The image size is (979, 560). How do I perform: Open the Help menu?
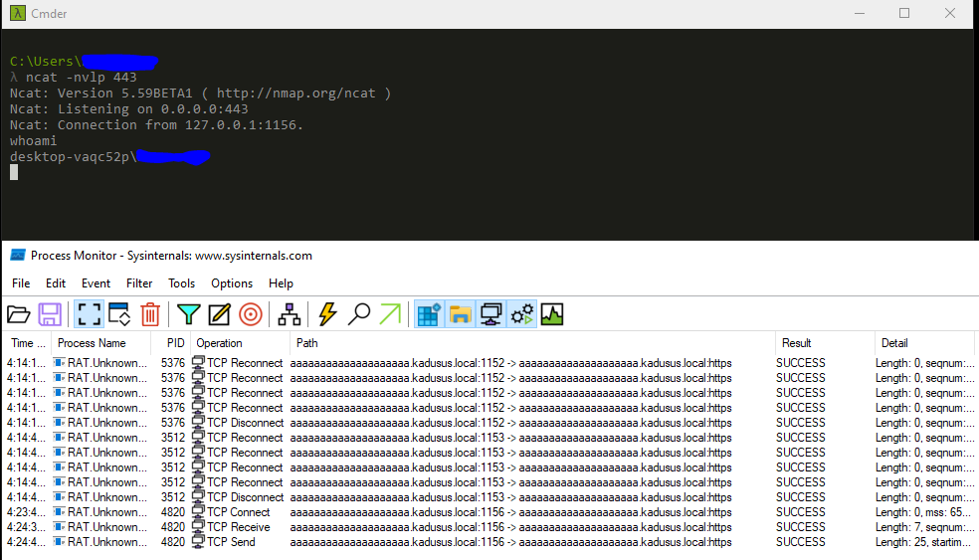[281, 283]
